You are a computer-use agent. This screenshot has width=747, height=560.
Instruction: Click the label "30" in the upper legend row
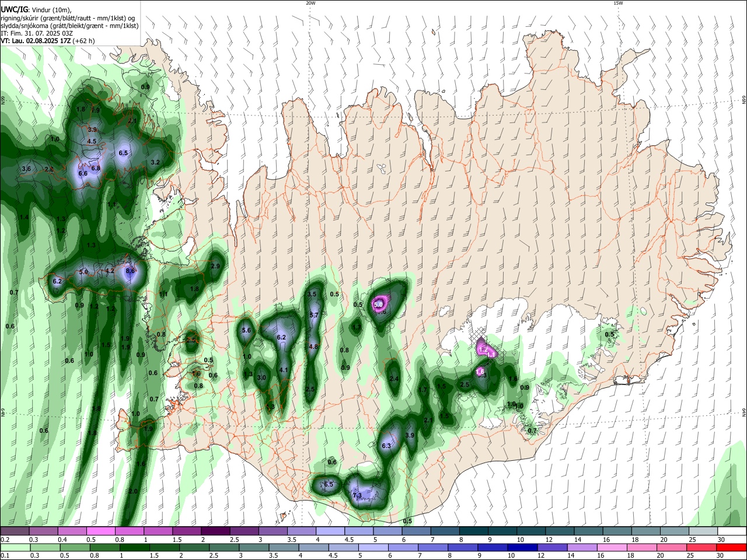[x=721, y=540]
